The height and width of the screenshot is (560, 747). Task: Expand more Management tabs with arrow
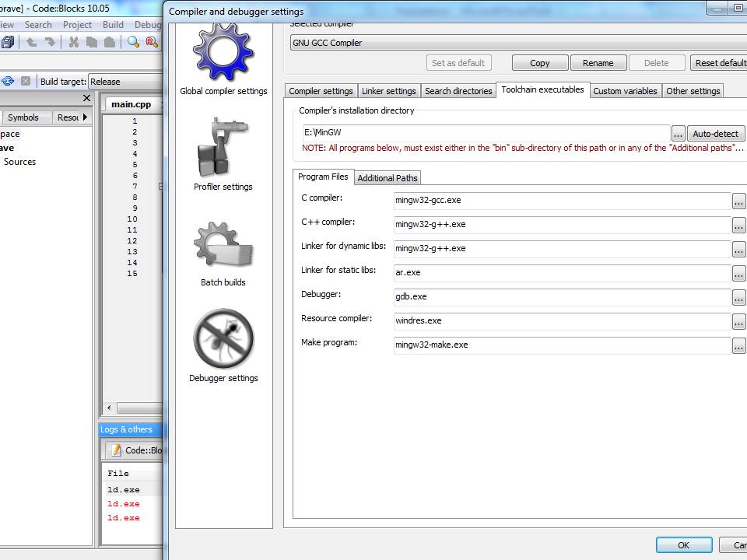85,117
